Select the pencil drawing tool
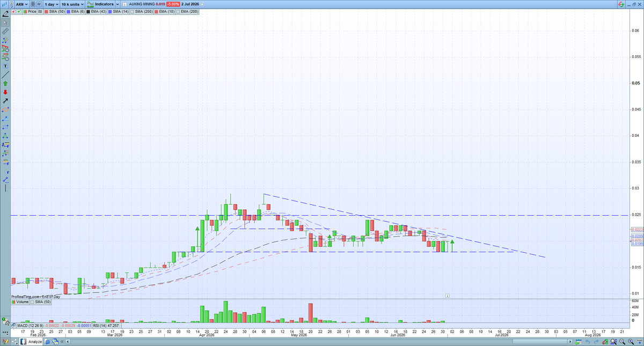Image resolution: width=644 pixels, height=346 pixels. (5, 13)
